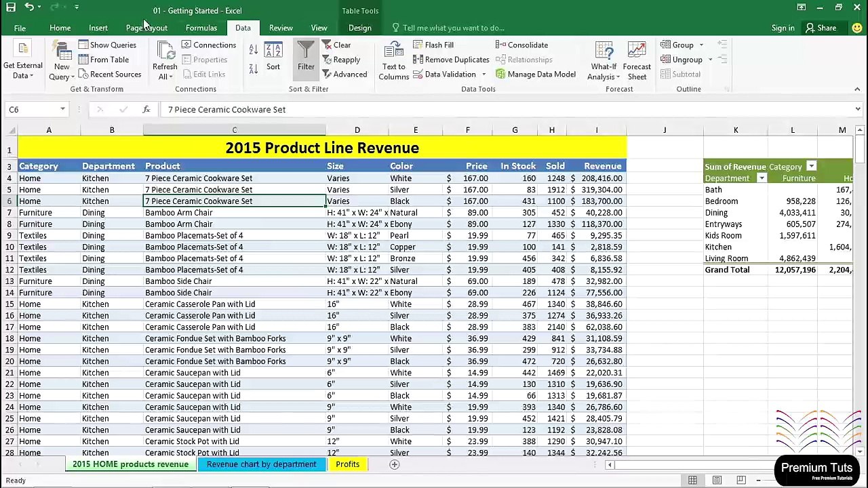Reapply the filter
This screenshot has height=488, width=868.
pyautogui.click(x=341, y=60)
